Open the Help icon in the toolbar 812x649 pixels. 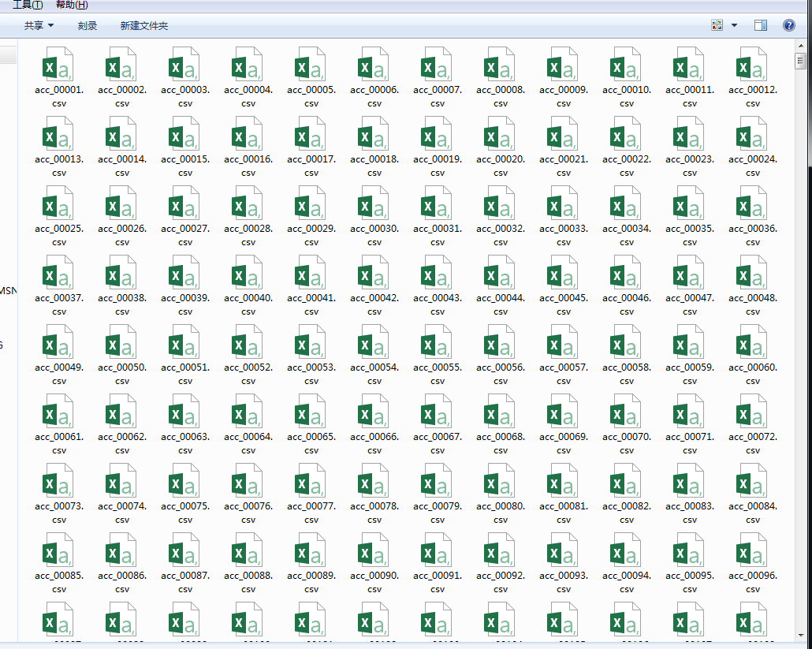click(x=788, y=25)
